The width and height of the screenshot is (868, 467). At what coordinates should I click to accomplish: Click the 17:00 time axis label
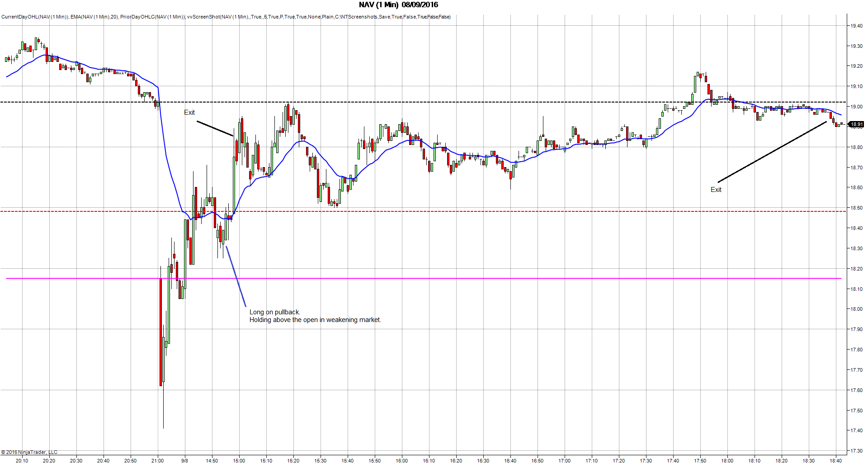pyautogui.click(x=564, y=461)
